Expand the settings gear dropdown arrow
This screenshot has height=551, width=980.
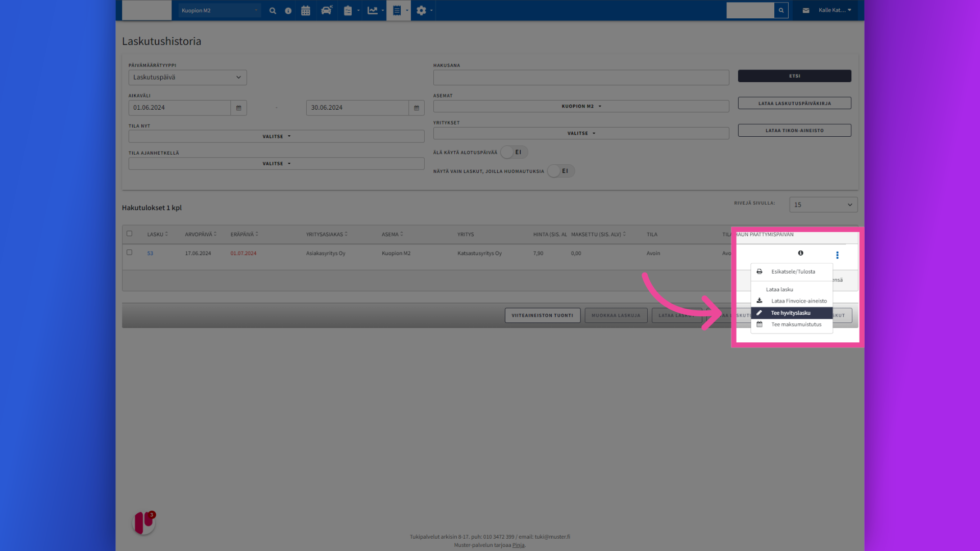(x=431, y=10)
